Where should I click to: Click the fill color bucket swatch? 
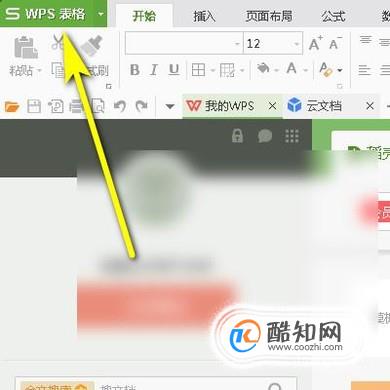263,69
